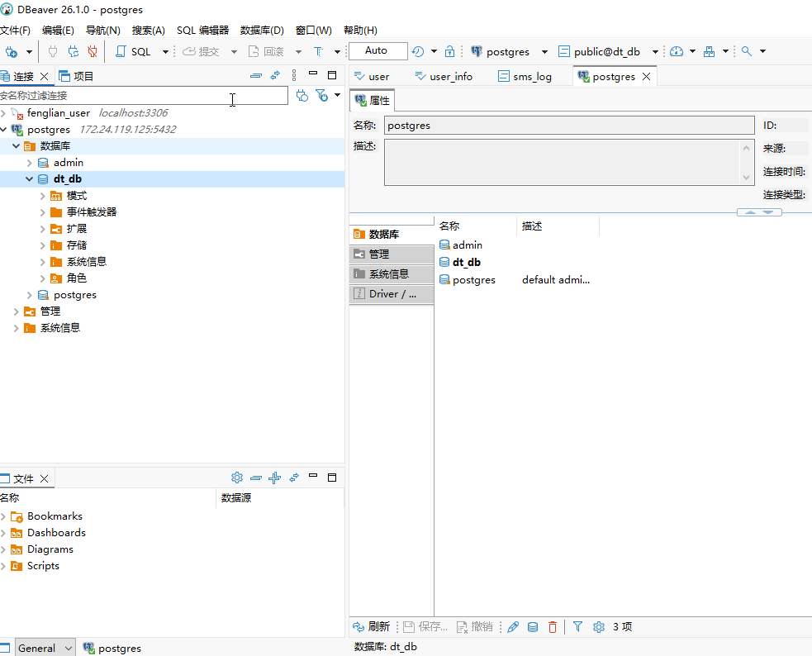Expand the postgres database node in tree

click(x=30, y=295)
